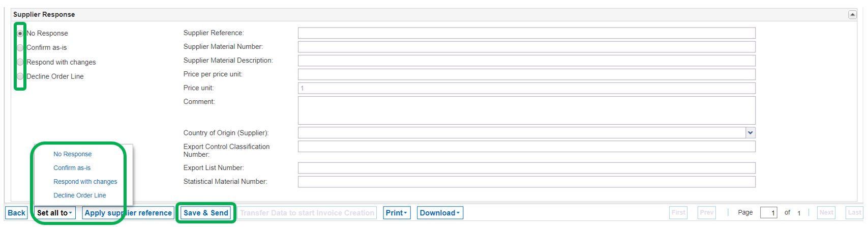Choose Confirm as-is from the popup menu

point(72,168)
